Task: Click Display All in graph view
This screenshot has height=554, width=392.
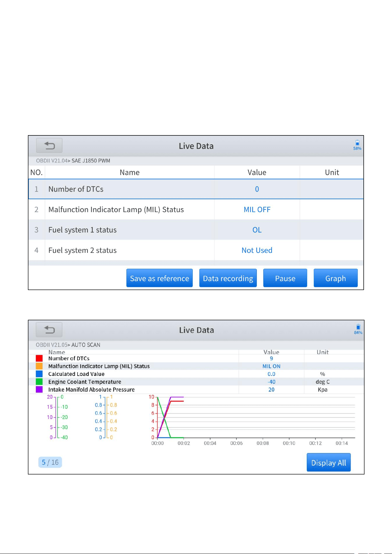Action: click(329, 462)
